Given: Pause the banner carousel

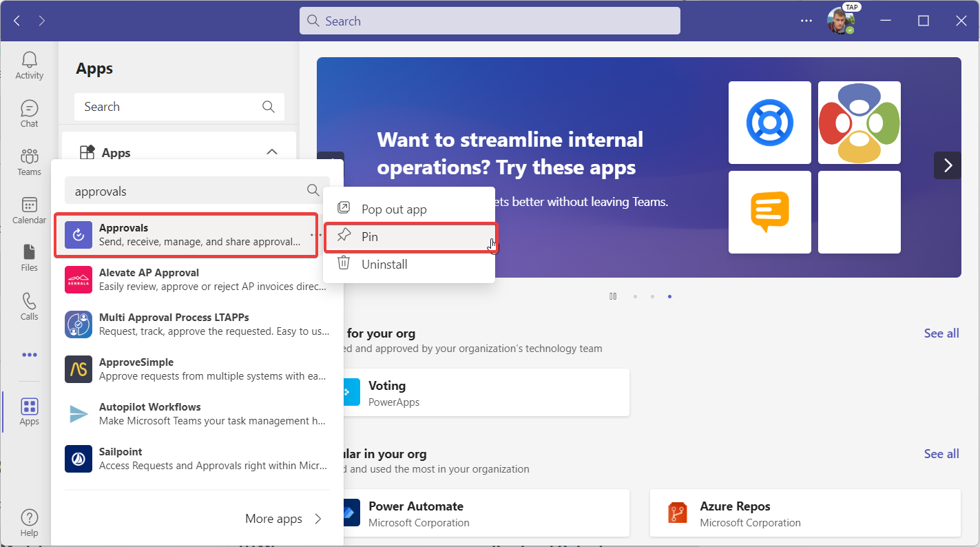Looking at the screenshot, I should (613, 296).
